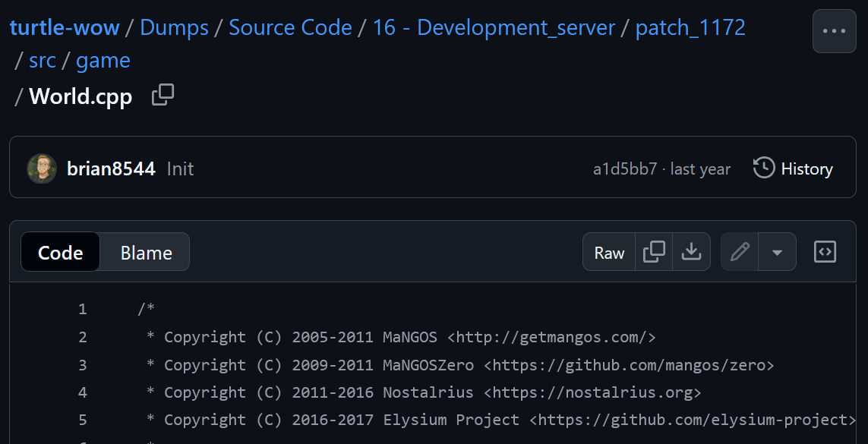Open the turtle-wow repository link

pos(65,28)
